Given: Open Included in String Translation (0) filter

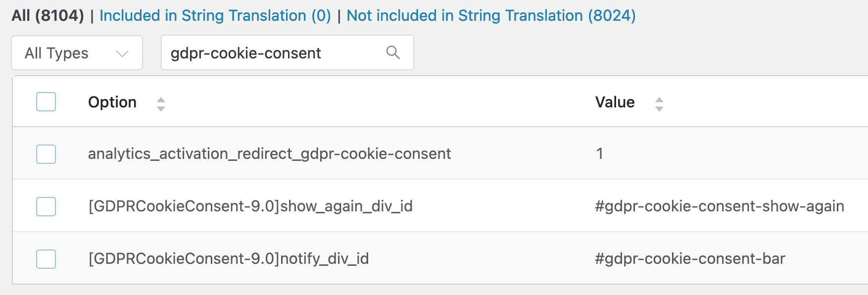Looking at the screenshot, I should tap(215, 15).
